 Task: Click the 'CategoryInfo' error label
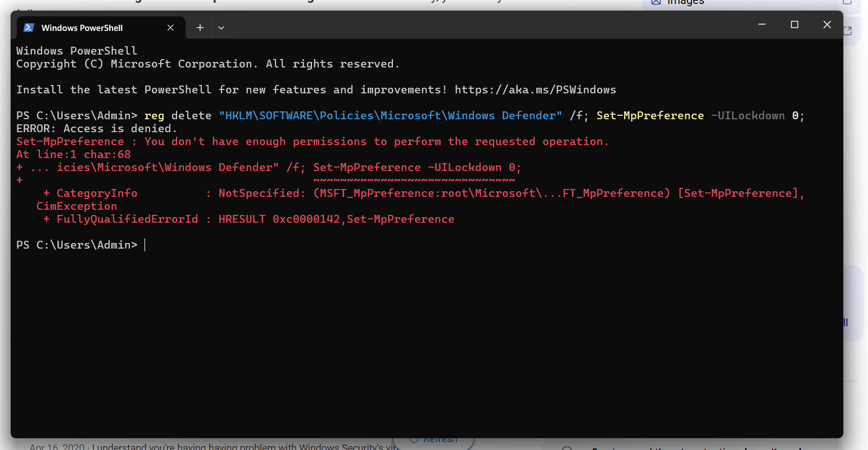point(97,193)
